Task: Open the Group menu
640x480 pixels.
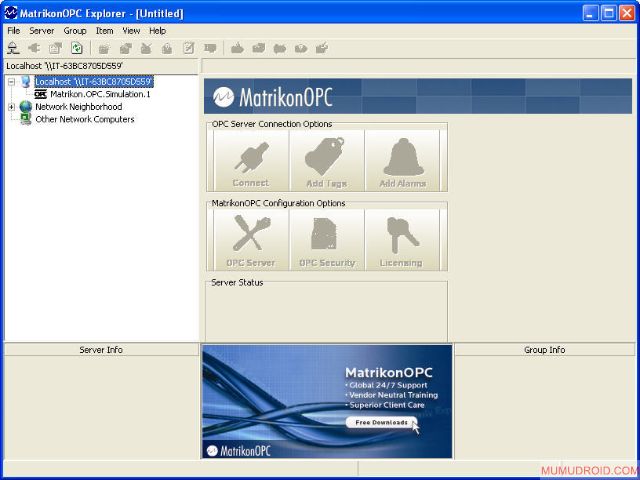Action: (75, 31)
